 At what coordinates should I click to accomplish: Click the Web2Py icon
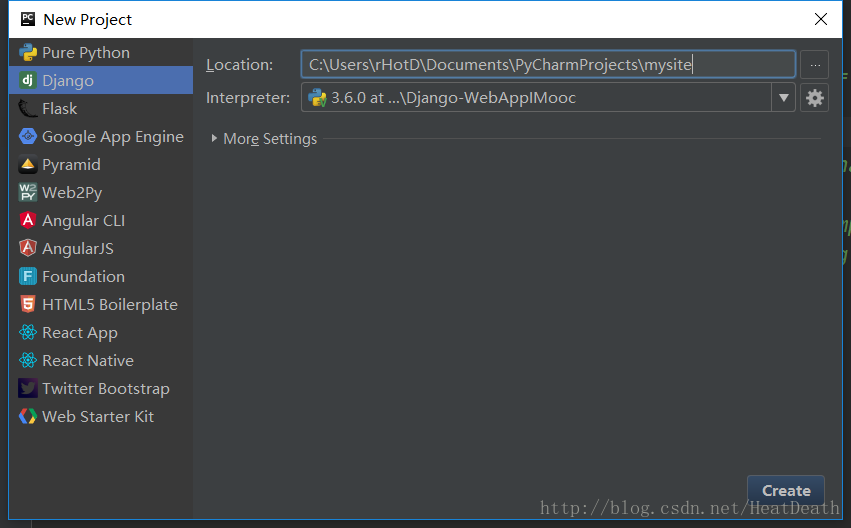28,192
